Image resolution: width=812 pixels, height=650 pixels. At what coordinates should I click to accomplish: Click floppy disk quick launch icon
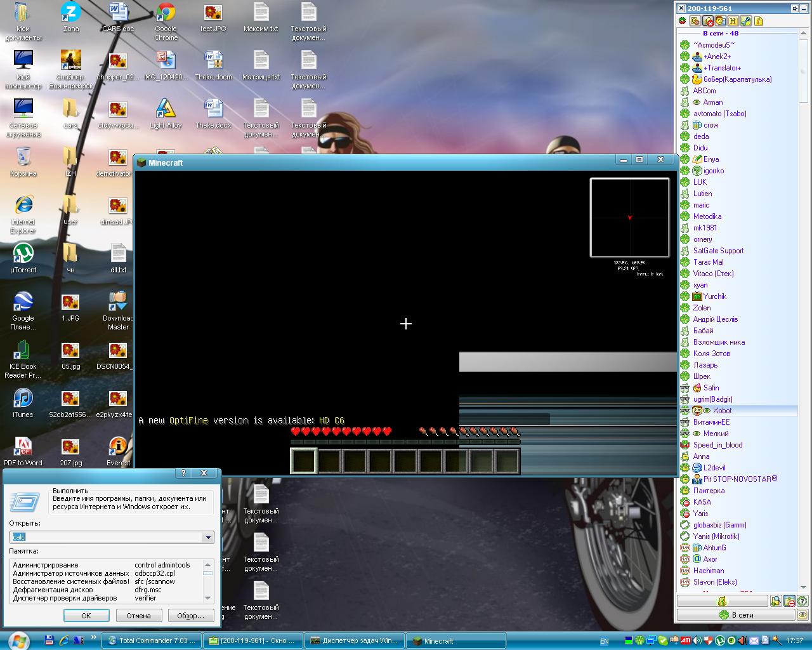pos(50,640)
